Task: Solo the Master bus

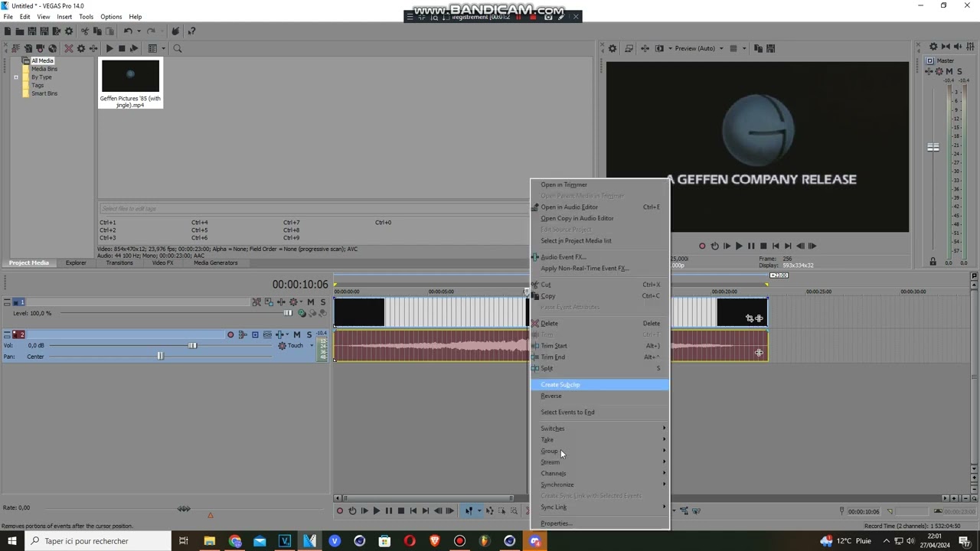Action: point(959,71)
